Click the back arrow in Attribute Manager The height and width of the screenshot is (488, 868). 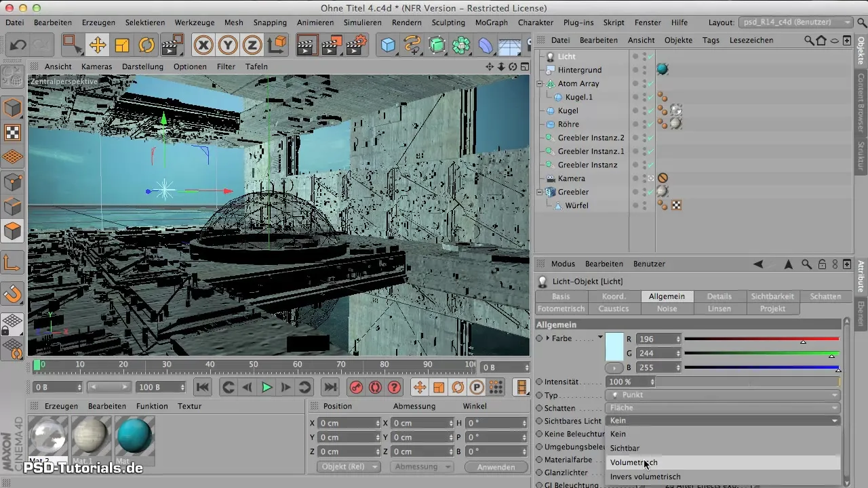(x=758, y=264)
